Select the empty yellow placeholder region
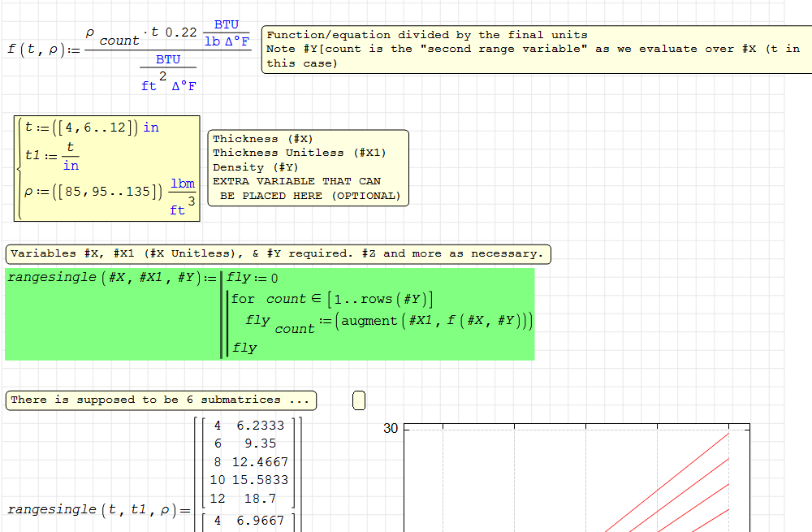The height and width of the screenshot is (532, 812). (x=358, y=400)
